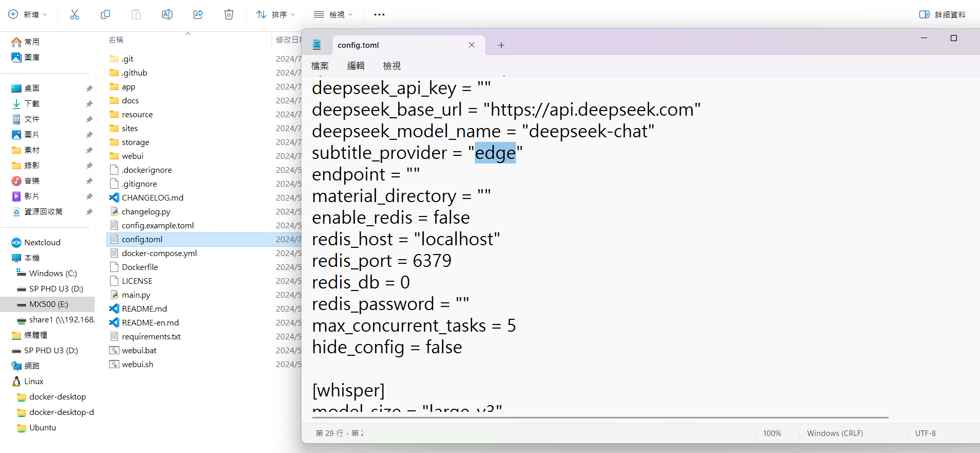Select the changelog.py file

140,211
